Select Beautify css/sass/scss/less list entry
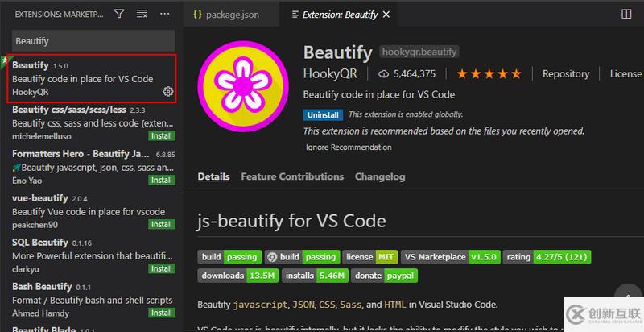This screenshot has height=332, width=644. pyautogui.click(x=92, y=123)
